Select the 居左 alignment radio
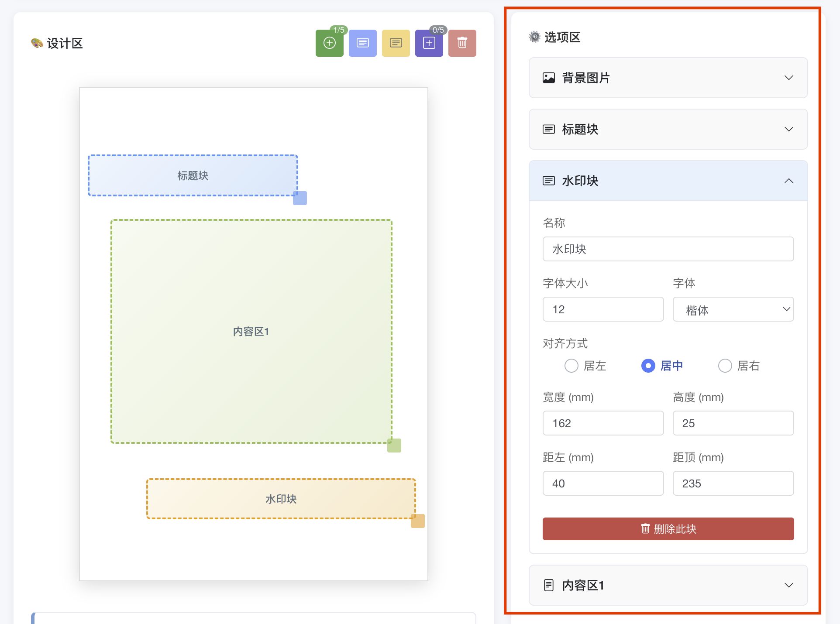 [571, 366]
